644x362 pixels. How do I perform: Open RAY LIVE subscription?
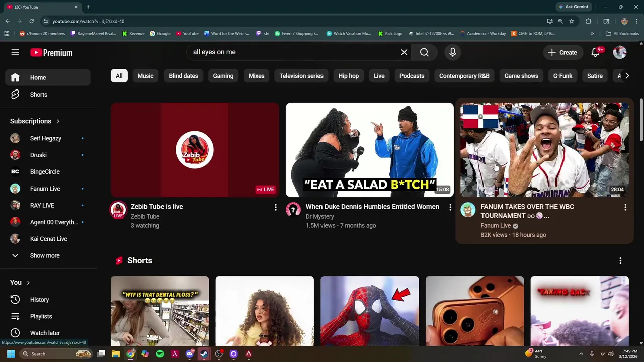coord(48,205)
